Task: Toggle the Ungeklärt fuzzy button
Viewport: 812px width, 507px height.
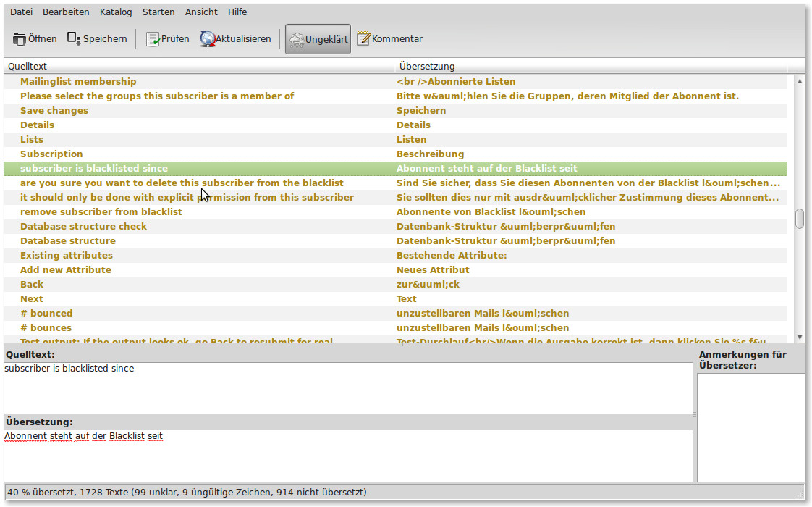Action: pos(318,39)
